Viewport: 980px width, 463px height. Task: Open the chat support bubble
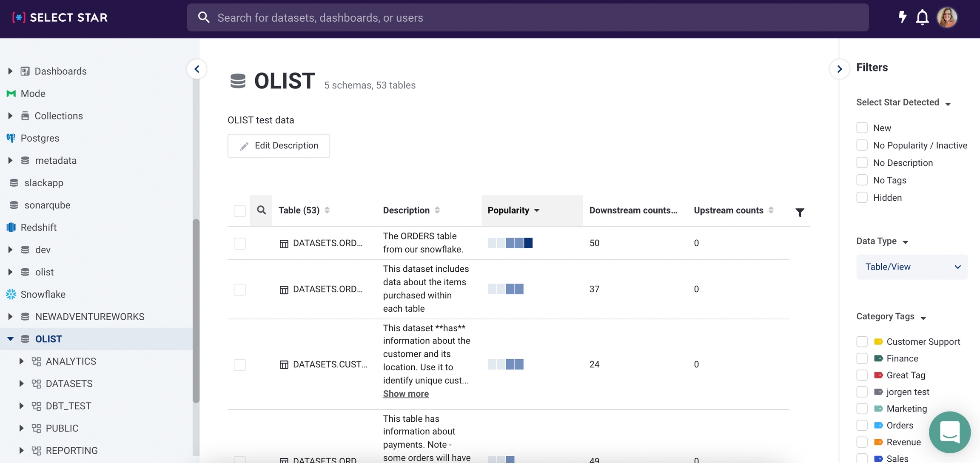949,432
